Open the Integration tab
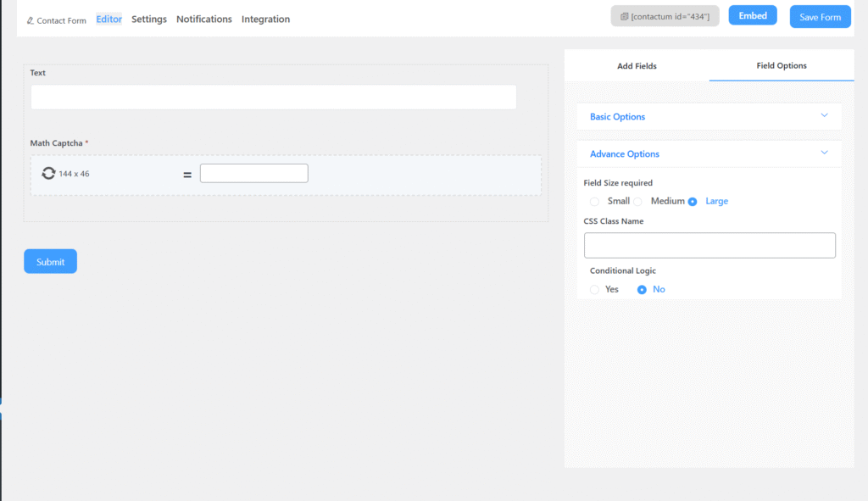The image size is (868, 501). coord(265,19)
